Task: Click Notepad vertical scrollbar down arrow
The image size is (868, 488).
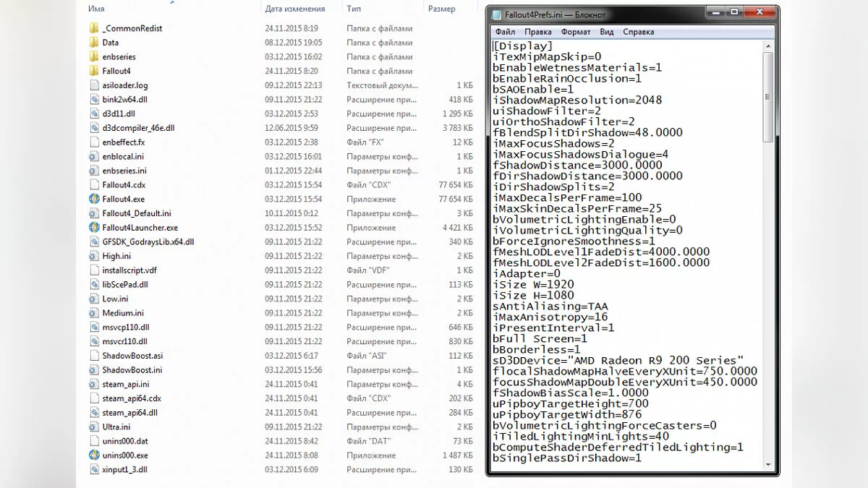Action: click(x=767, y=464)
